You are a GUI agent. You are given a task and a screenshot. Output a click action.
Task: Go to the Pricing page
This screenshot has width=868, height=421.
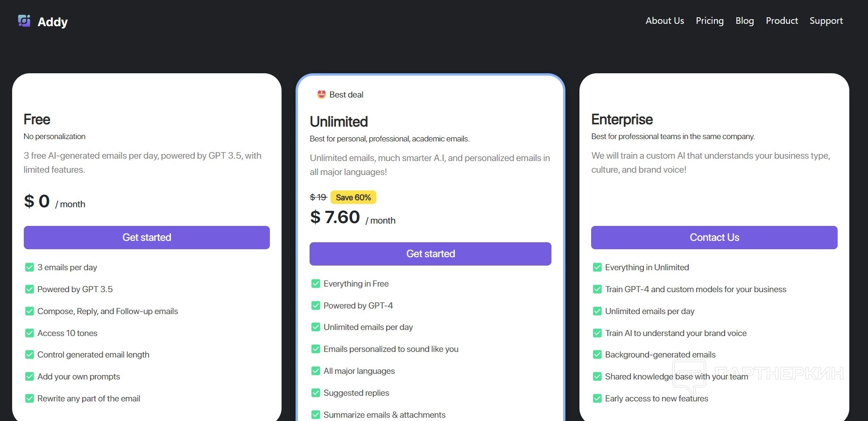709,21
